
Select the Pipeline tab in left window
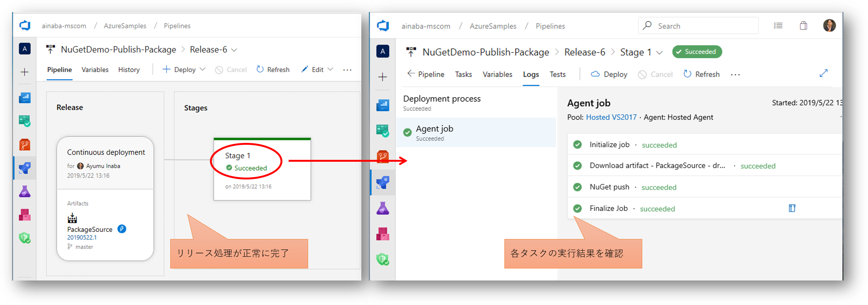(59, 69)
